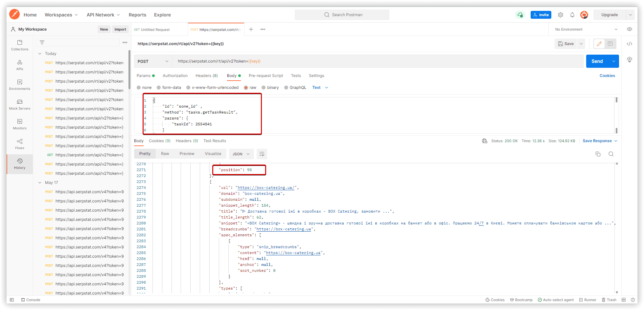Open the Collections sidebar panel

[20, 45]
